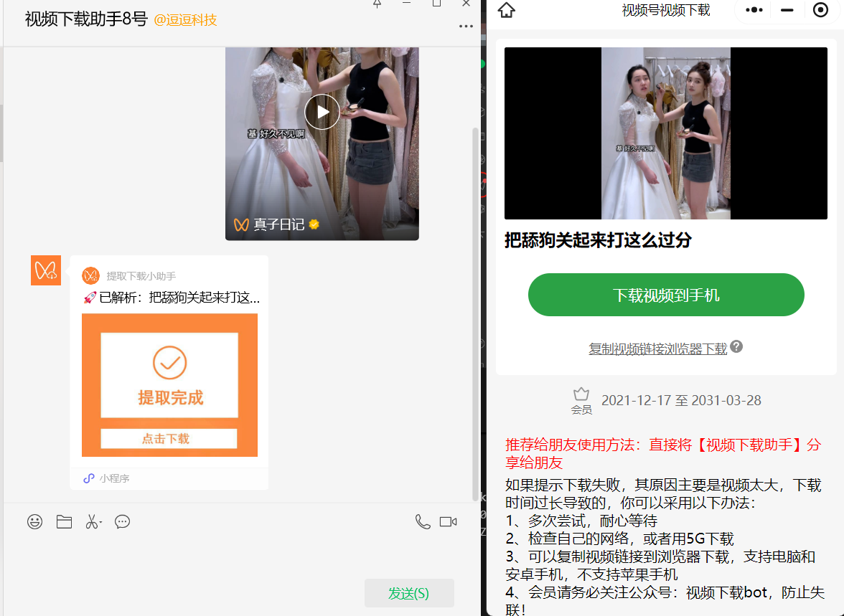Click the tip line 多次尝试，耐心等待

click(581, 521)
